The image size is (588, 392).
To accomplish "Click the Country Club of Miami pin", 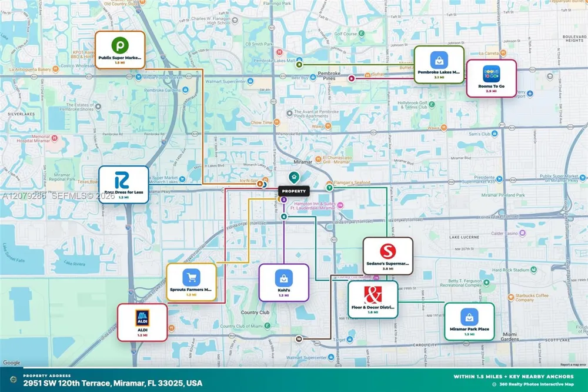I will pyautogui.click(x=267, y=326).
